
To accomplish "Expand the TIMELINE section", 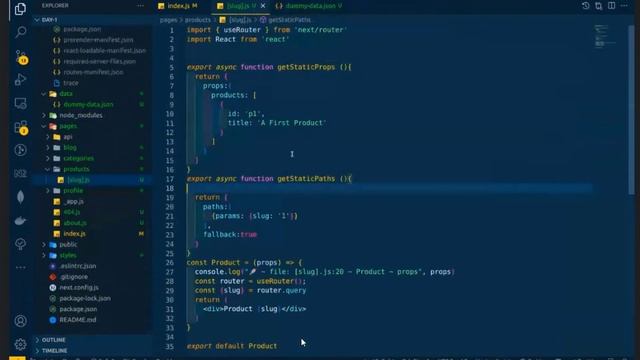I will coord(54,351).
